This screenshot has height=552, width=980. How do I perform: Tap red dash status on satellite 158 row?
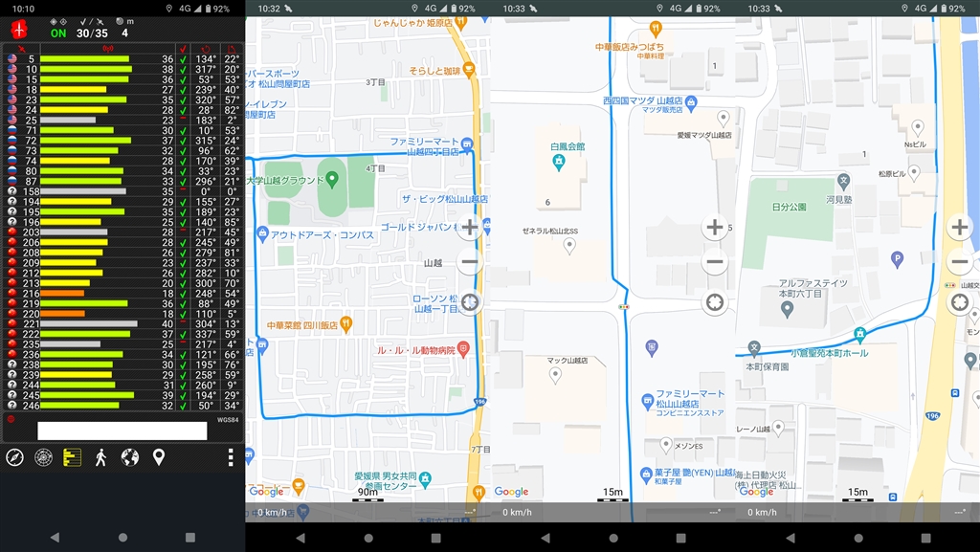click(183, 189)
